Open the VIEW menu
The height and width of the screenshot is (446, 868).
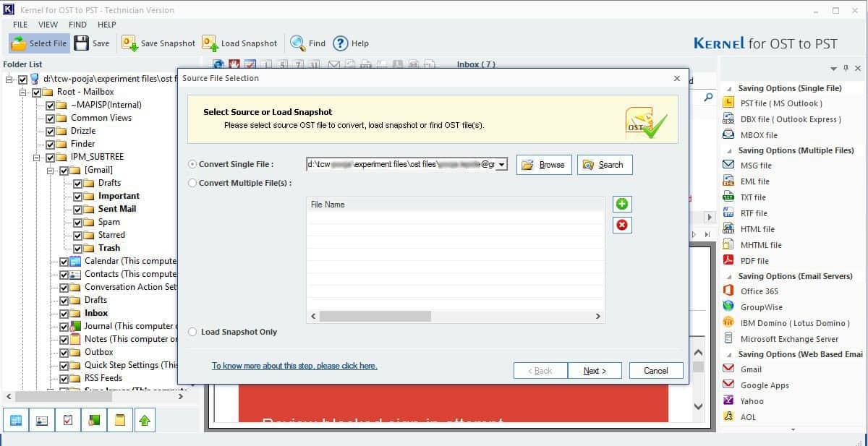48,25
